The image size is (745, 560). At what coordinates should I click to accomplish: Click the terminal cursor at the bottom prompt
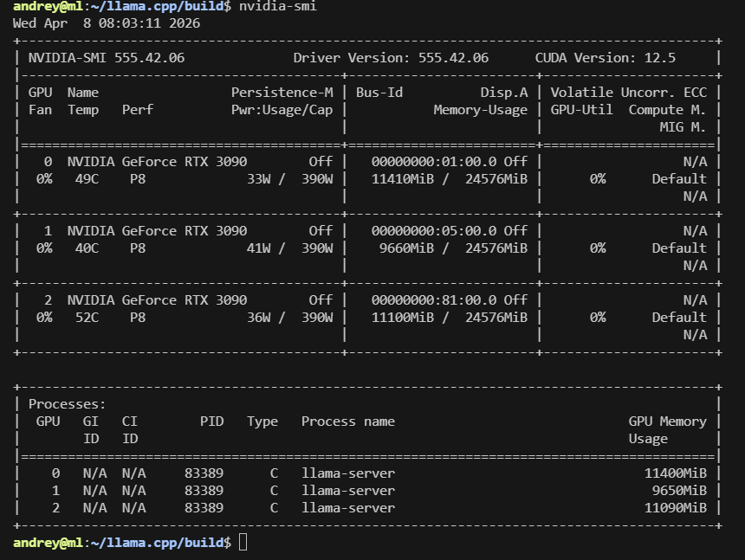(x=243, y=542)
